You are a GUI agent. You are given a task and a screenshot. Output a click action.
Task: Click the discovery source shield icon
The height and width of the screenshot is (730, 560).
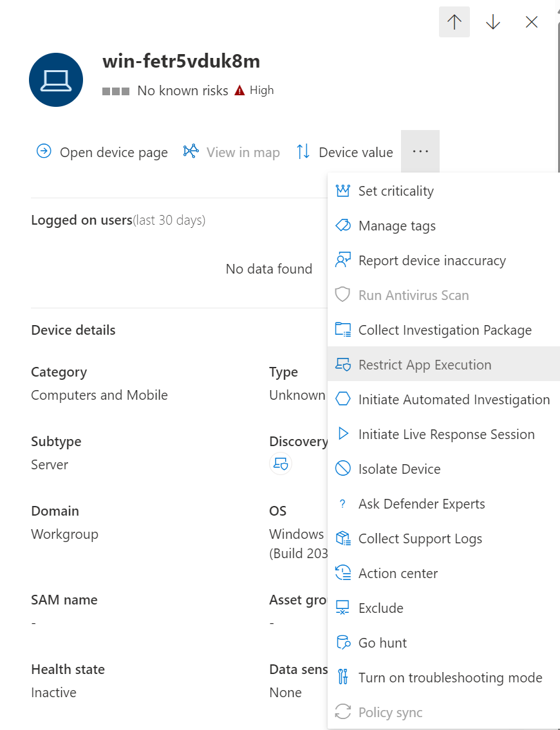(x=281, y=464)
